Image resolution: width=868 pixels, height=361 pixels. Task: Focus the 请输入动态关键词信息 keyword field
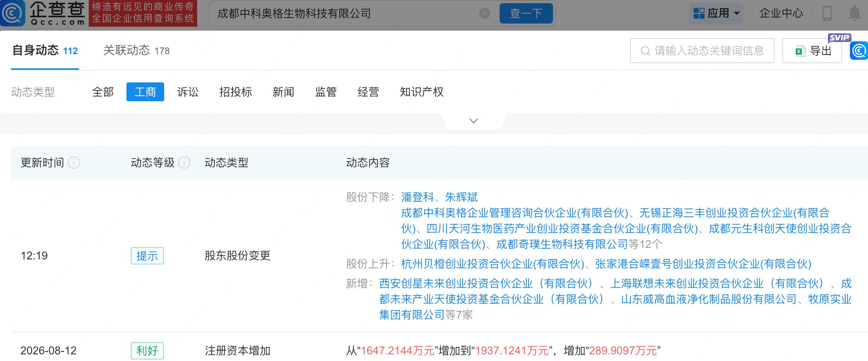click(x=702, y=51)
